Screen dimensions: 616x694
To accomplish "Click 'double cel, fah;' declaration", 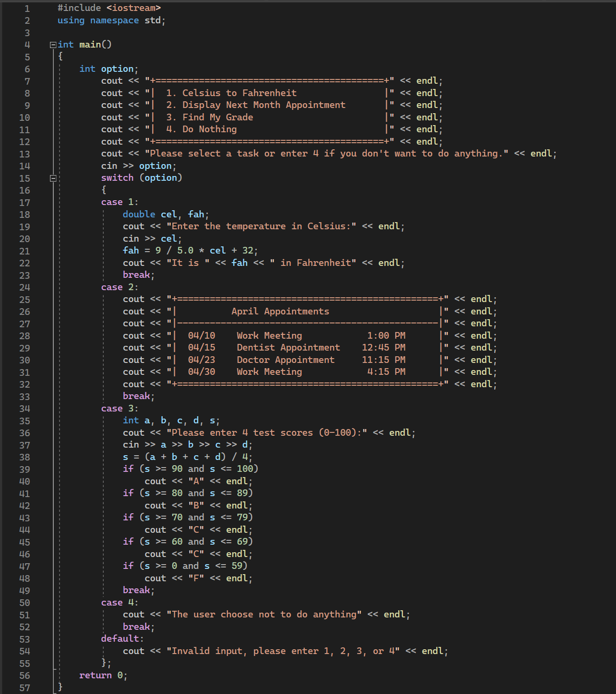I will coord(166,215).
